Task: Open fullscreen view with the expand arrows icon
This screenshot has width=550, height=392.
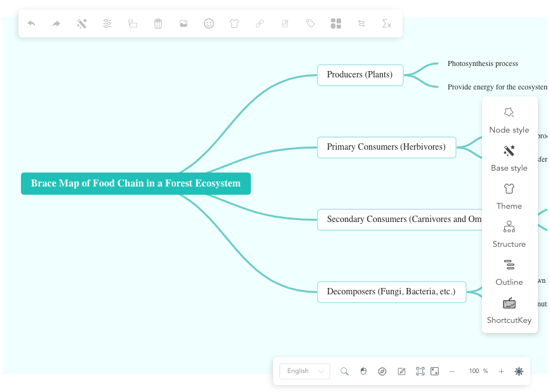Action: coord(434,371)
